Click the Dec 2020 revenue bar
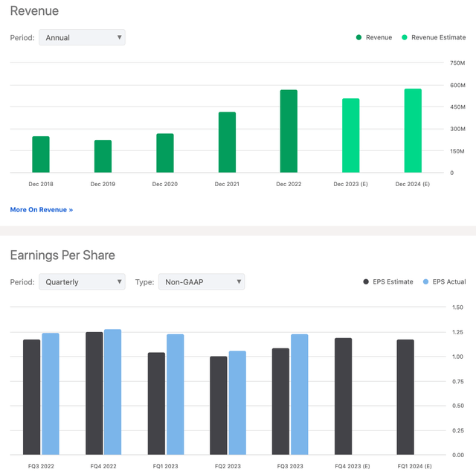This screenshot has height=475, width=476. [x=165, y=153]
